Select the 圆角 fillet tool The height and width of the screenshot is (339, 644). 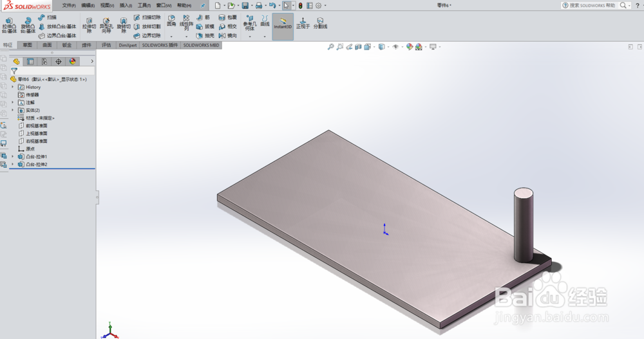point(171,21)
